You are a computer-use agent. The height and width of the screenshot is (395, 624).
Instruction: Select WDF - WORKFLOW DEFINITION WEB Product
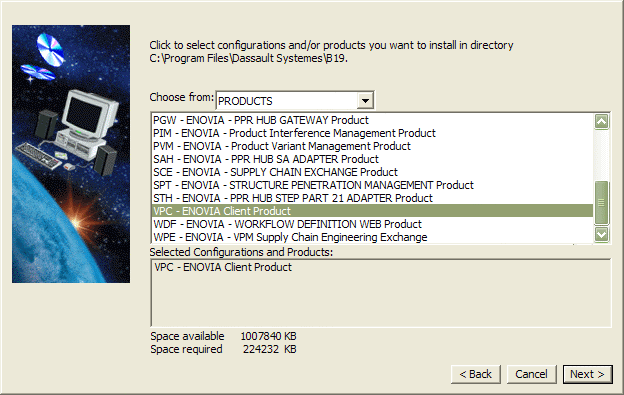tap(372, 224)
